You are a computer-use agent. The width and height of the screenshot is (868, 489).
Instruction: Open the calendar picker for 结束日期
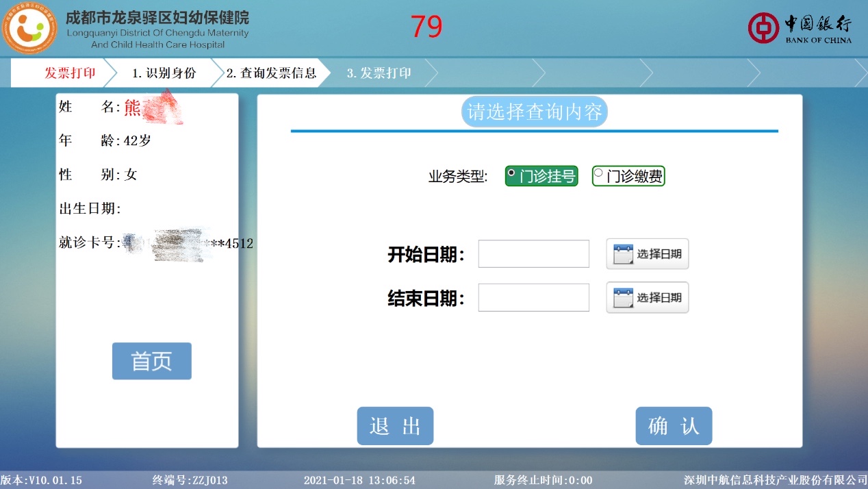coord(647,298)
